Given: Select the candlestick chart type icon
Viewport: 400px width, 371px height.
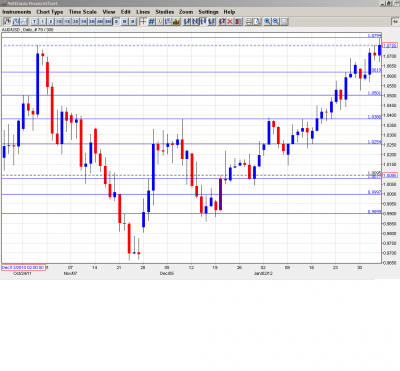Looking at the screenshot, I should point(7,22).
